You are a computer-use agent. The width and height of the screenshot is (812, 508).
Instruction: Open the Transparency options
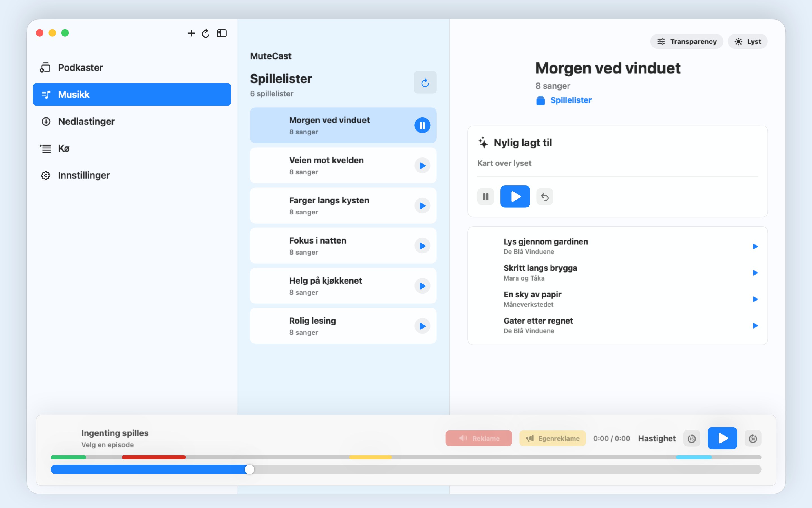(687, 41)
